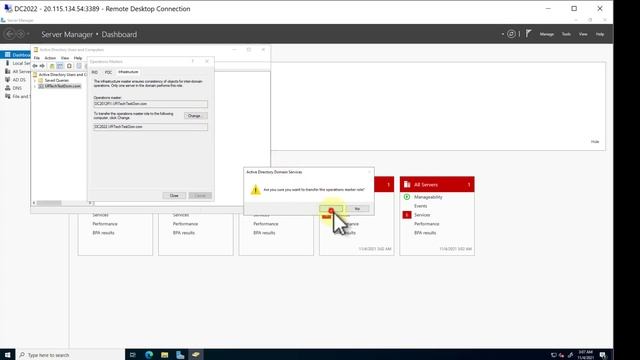Click the back arrow in the AD Users toolbar
Image resolution: width=640 pixels, height=360 pixels.
[35, 66]
